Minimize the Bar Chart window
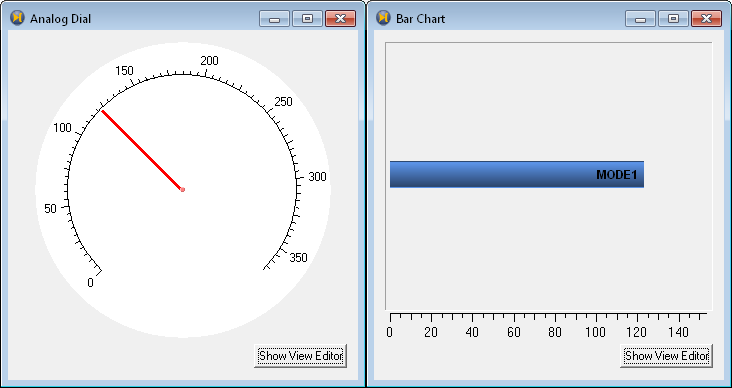Viewport: 732px width, 388px height. pos(640,19)
